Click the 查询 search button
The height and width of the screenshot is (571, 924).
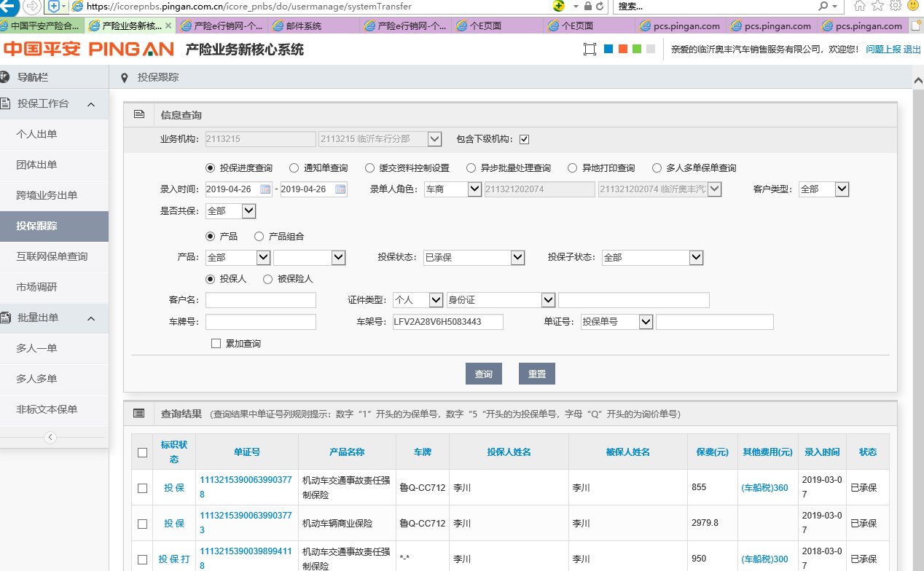[x=483, y=374]
